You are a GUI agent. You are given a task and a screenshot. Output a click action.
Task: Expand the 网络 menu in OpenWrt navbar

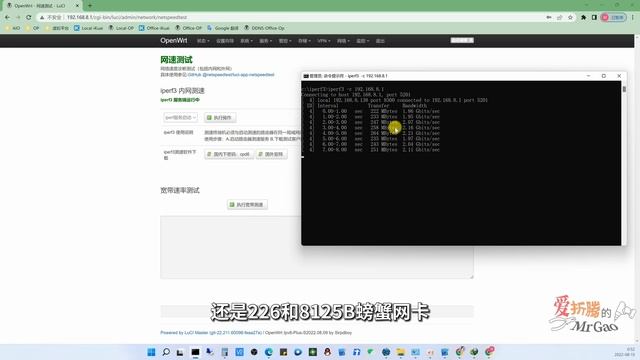click(x=343, y=41)
